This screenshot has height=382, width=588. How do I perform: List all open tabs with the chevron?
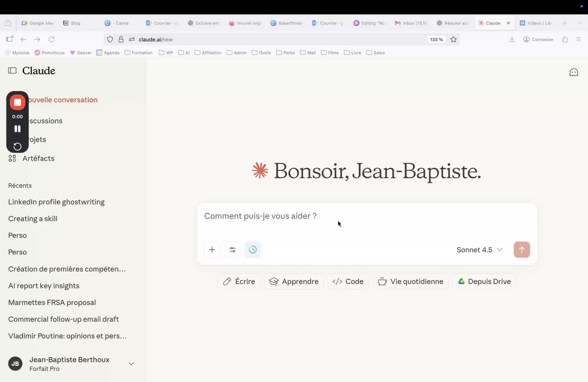coord(580,23)
